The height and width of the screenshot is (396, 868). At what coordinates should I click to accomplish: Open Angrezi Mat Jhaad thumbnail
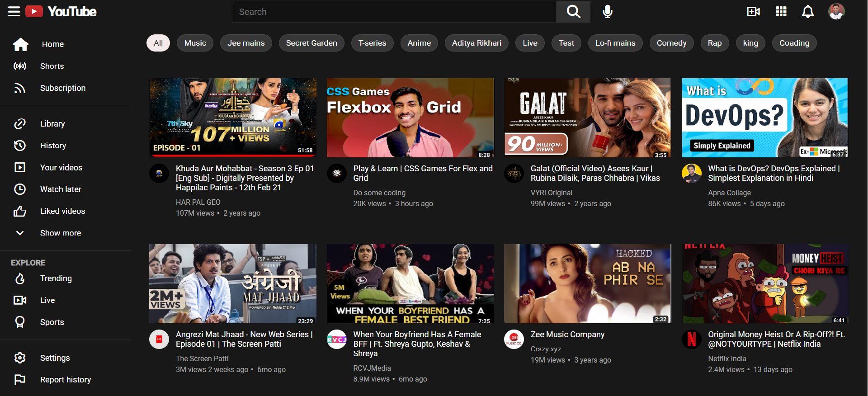click(x=233, y=284)
